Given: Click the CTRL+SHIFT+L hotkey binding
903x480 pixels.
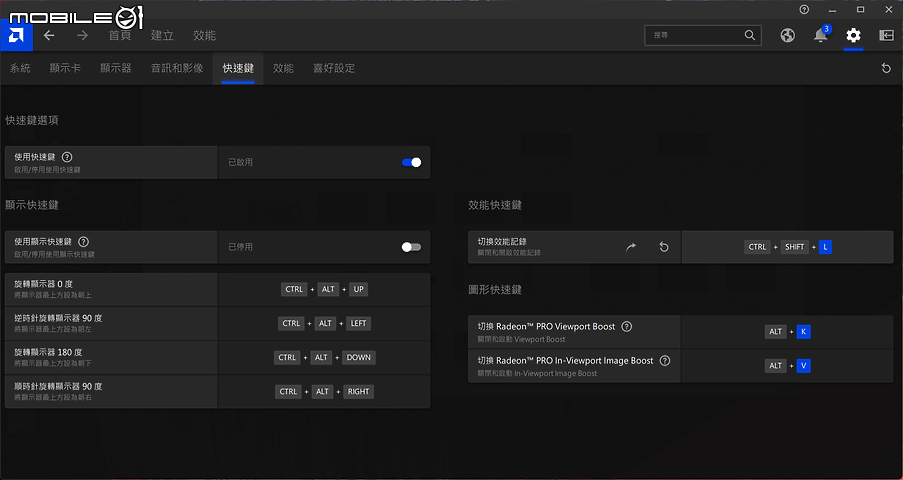Looking at the screenshot, I should point(788,247).
